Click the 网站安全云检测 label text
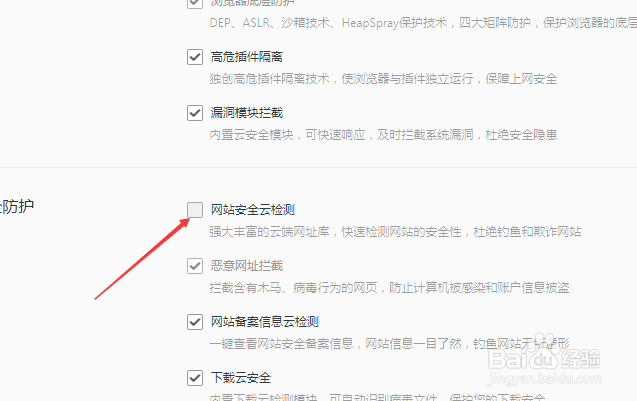The image size is (637, 401). [x=252, y=210]
